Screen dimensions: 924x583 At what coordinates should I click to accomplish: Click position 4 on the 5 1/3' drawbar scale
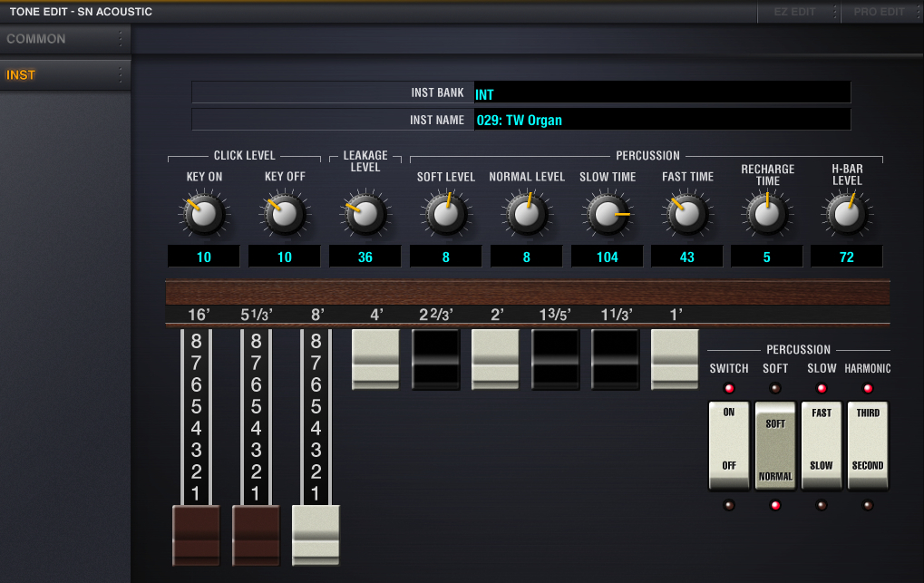point(257,429)
